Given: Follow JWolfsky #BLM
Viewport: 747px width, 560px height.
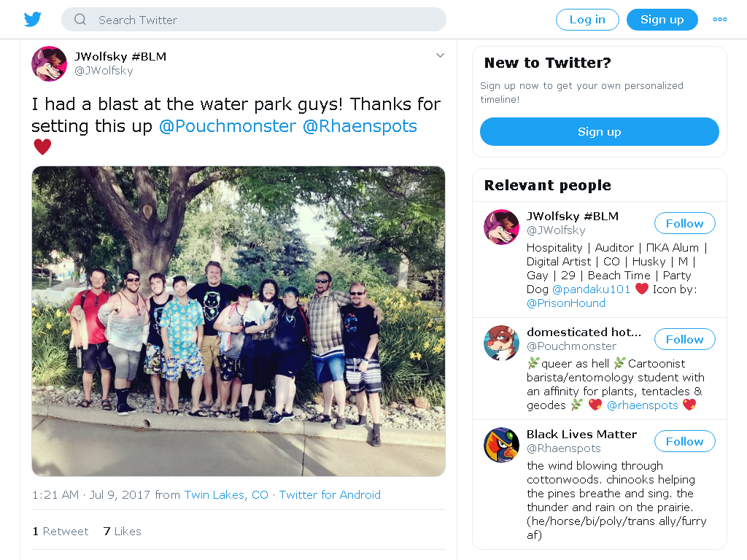Looking at the screenshot, I should click(x=684, y=223).
